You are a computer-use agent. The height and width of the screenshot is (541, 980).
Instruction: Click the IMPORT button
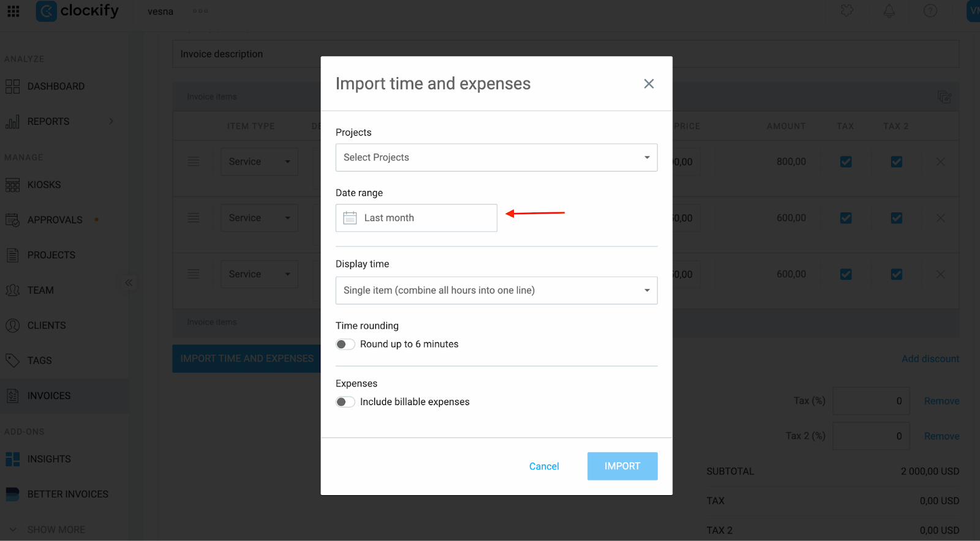pyautogui.click(x=622, y=466)
